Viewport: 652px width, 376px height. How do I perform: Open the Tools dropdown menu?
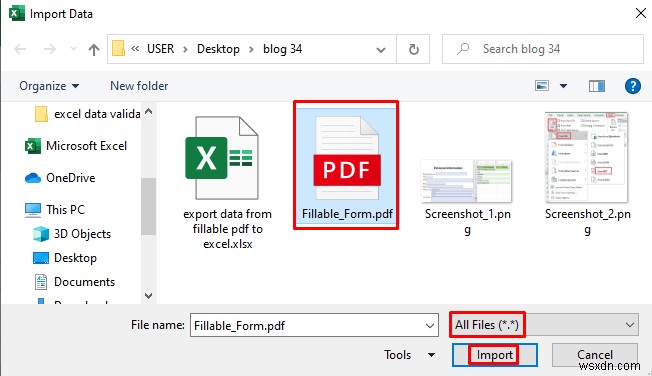(x=409, y=355)
